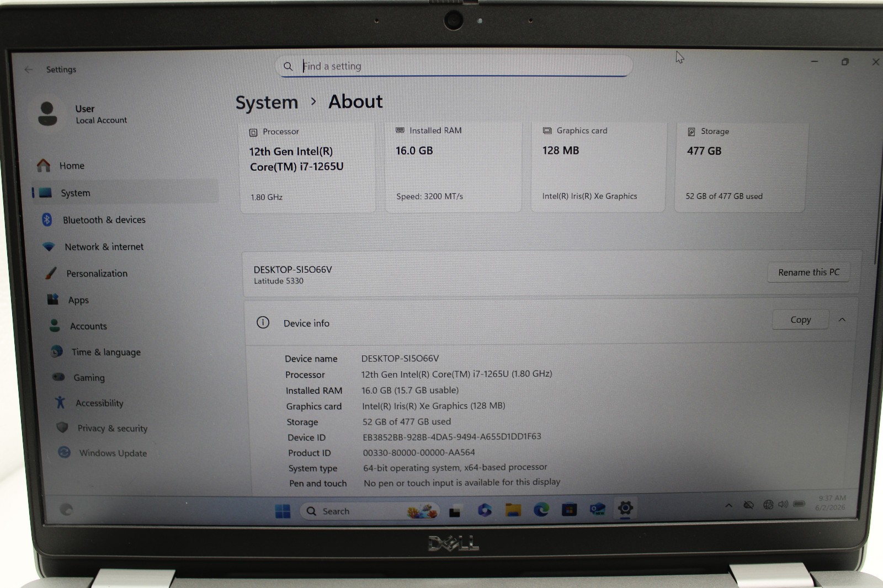Click the Wi-Fi icon beside Network & internet
The image size is (883, 588).
click(49, 247)
